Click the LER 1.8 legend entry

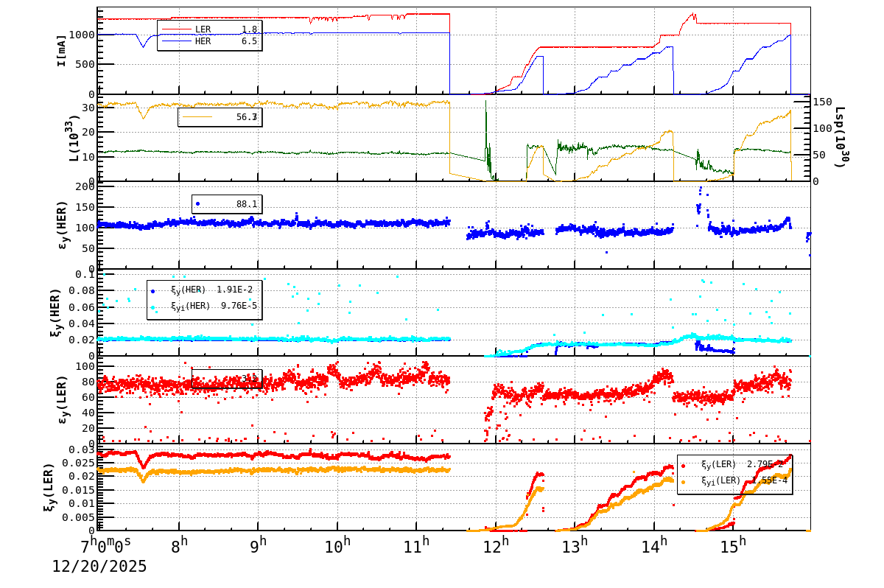click(209, 29)
